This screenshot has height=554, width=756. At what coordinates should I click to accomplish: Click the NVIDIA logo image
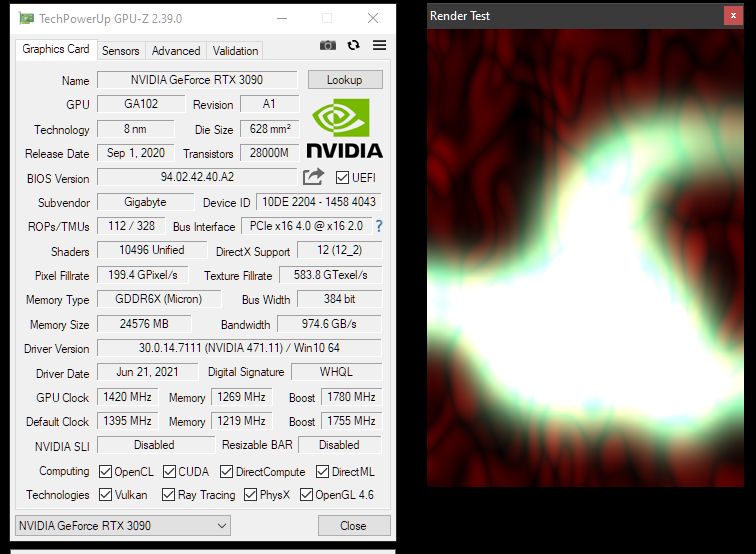tap(345, 128)
